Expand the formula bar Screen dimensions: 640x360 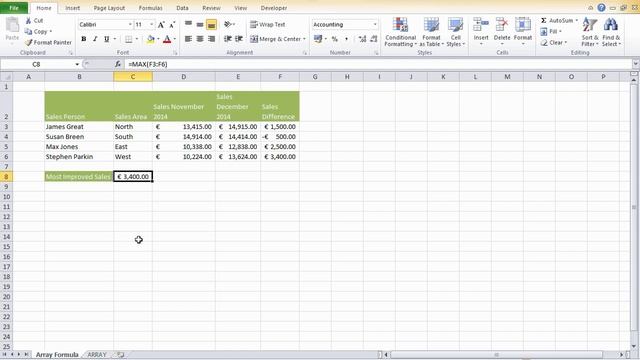click(635, 64)
